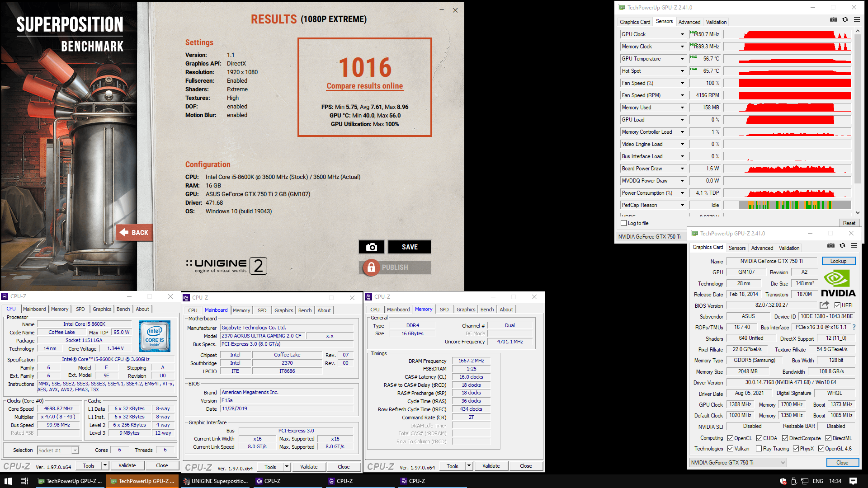Viewport: 868px width, 488px height.
Task: Open Graphics Card tab in GPU-Z Sensors window
Action: (x=635, y=22)
